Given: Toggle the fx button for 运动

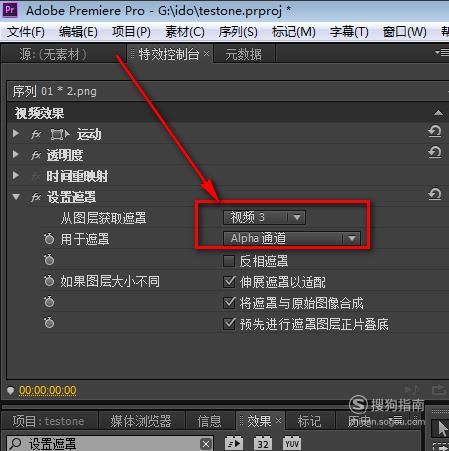Looking at the screenshot, I should [x=36, y=134].
